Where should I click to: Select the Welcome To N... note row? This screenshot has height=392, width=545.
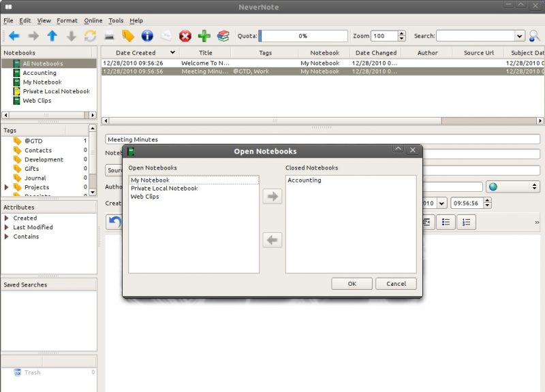(323, 63)
